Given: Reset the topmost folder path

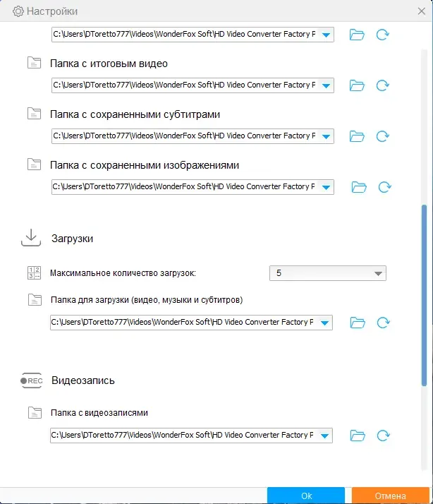Looking at the screenshot, I should click(x=383, y=35).
